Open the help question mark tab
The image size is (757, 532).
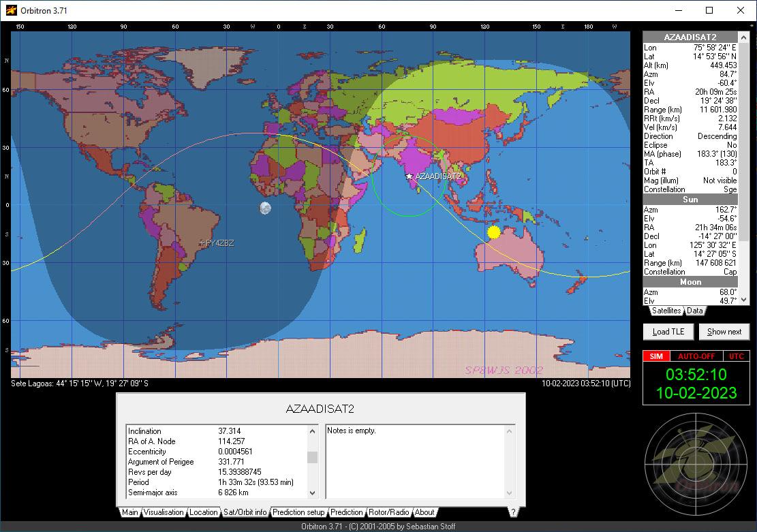pos(513,512)
